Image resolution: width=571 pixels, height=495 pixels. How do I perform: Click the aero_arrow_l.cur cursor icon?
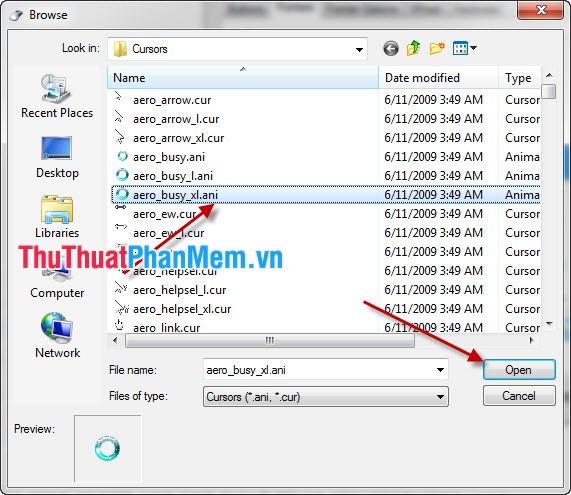119,116
